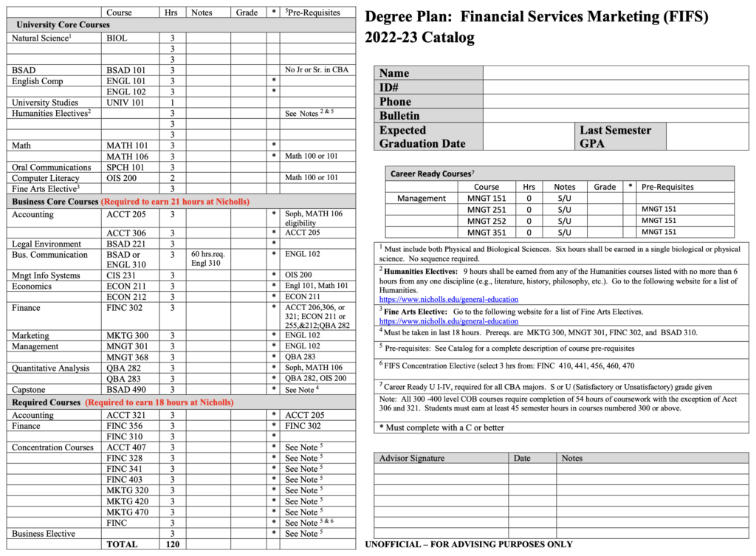Viewport: 756px width, 556px height.
Task: Click the MKTG 470 course cell
Action: point(130,512)
